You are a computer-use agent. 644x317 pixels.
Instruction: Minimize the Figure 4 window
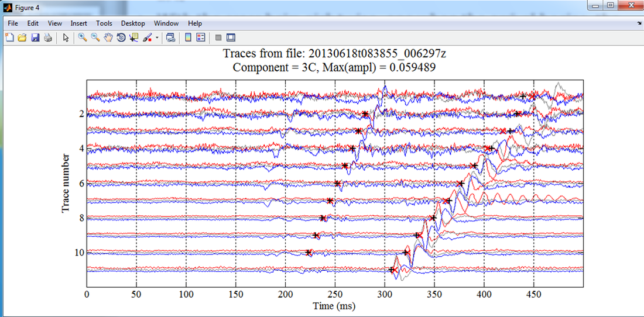point(597,5)
